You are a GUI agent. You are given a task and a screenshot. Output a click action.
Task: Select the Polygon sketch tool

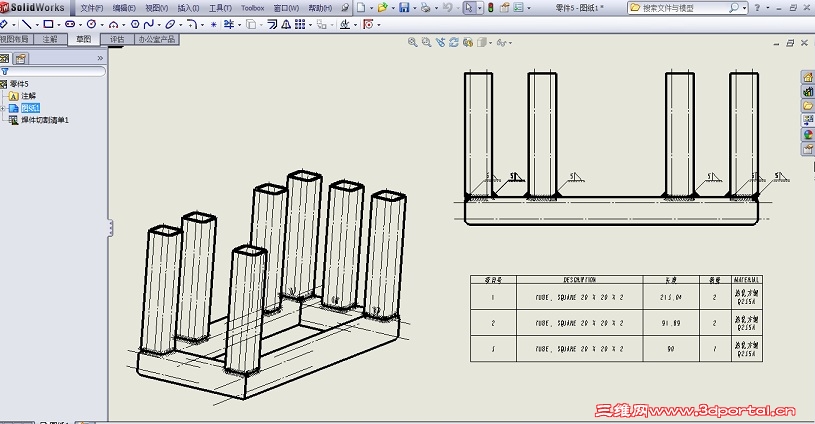(135, 24)
